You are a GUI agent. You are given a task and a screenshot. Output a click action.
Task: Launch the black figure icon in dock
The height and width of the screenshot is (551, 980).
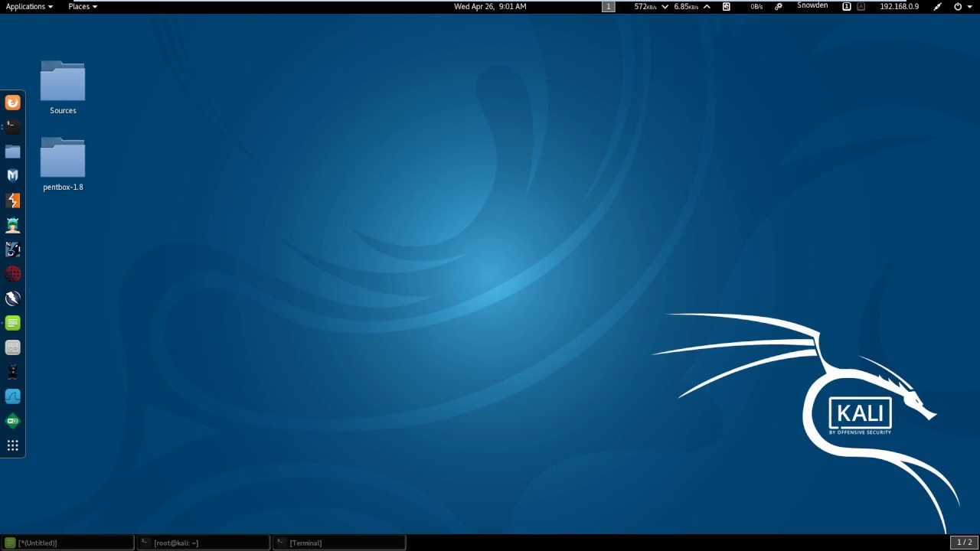point(12,372)
